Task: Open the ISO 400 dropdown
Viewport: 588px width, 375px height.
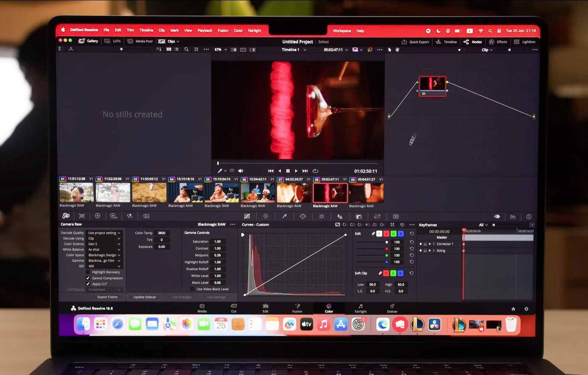Action: [104, 266]
